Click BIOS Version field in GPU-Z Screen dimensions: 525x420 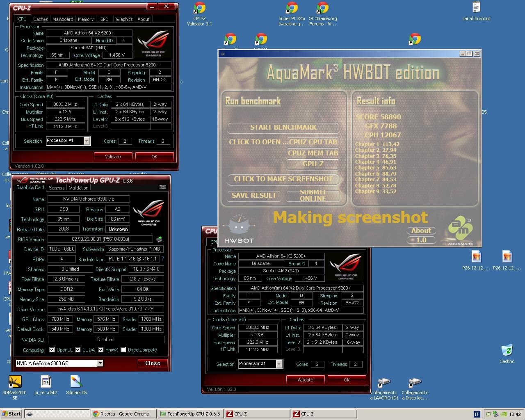tap(100, 239)
